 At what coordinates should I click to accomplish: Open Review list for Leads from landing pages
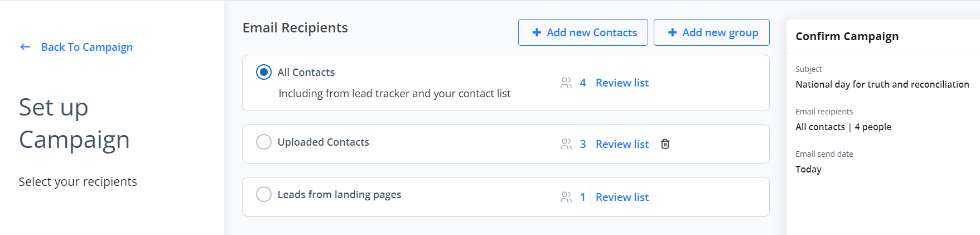click(x=622, y=197)
